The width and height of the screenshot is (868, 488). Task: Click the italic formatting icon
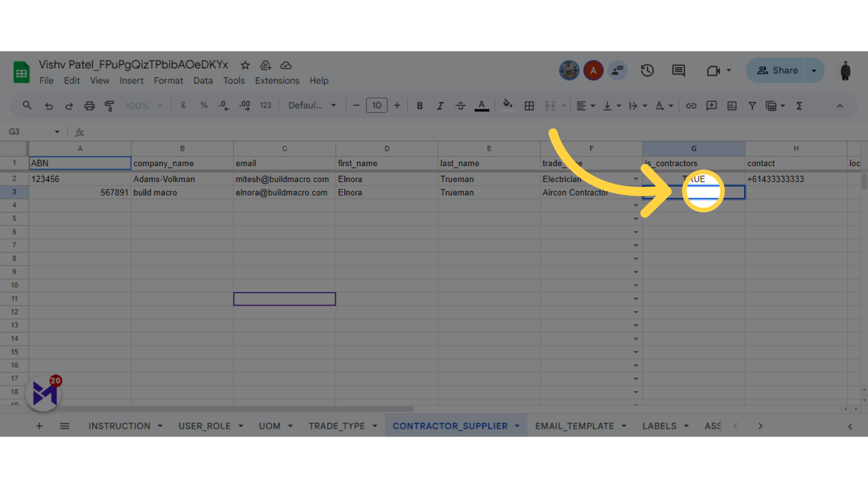pos(440,106)
